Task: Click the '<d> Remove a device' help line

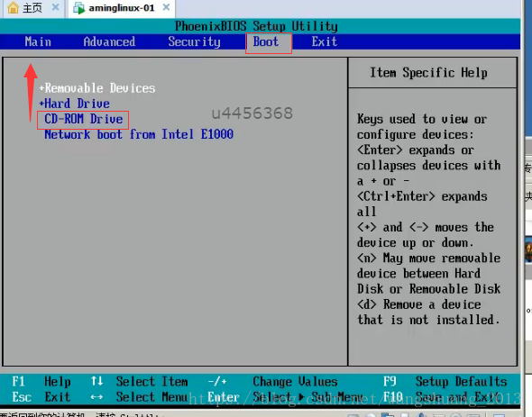Action: coord(418,304)
